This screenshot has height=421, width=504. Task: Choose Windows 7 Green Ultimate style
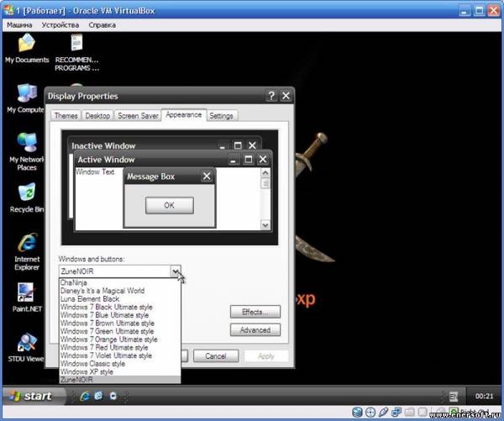pyautogui.click(x=119, y=331)
